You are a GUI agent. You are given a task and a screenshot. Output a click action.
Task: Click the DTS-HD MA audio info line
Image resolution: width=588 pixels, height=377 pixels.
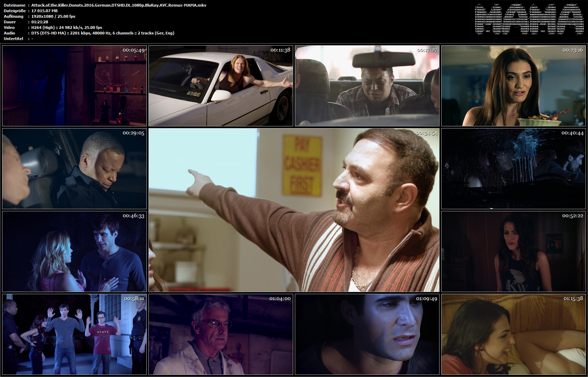103,33
